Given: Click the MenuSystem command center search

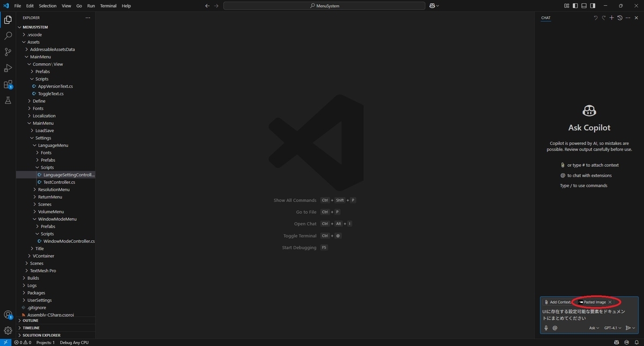Looking at the screenshot, I should (324, 6).
